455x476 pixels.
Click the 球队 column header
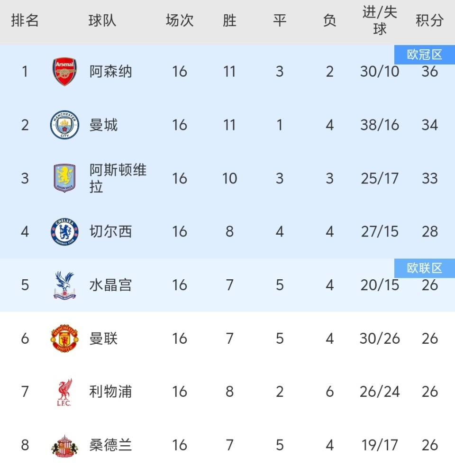(x=102, y=21)
